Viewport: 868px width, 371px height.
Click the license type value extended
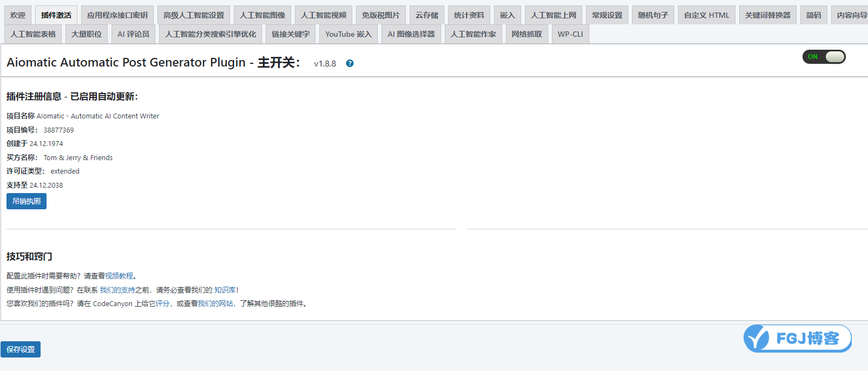coord(65,171)
